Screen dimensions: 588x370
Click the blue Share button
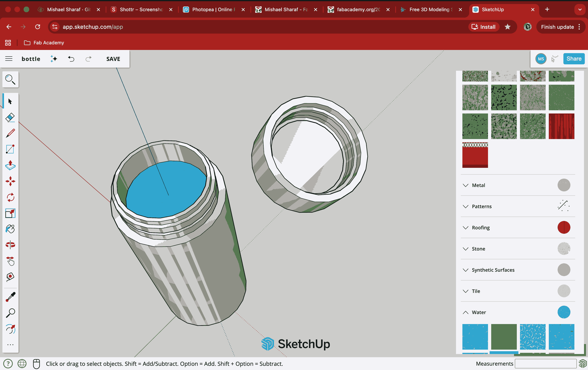[574, 59]
